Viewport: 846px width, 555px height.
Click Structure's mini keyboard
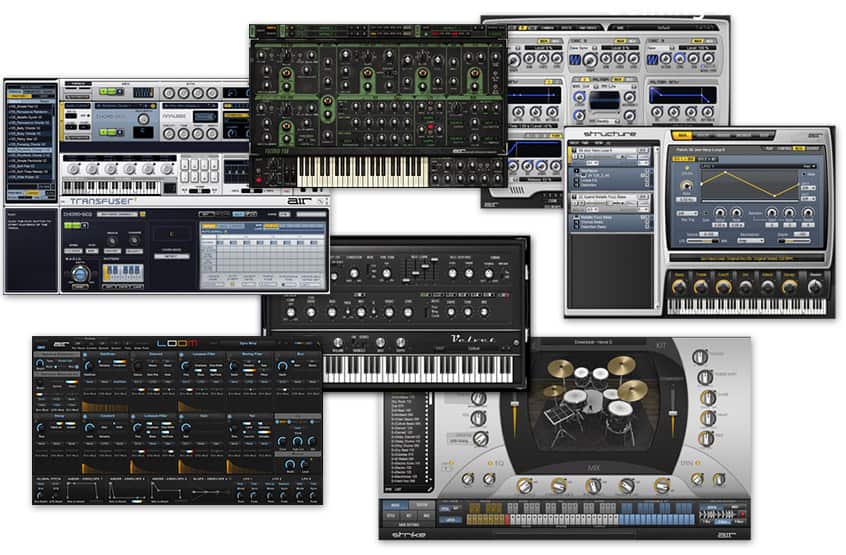(746, 307)
